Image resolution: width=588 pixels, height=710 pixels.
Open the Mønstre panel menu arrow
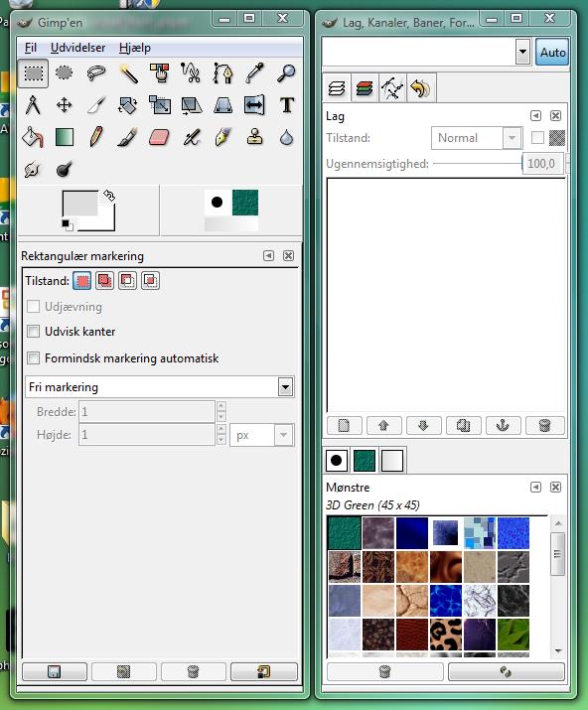[x=536, y=488]
